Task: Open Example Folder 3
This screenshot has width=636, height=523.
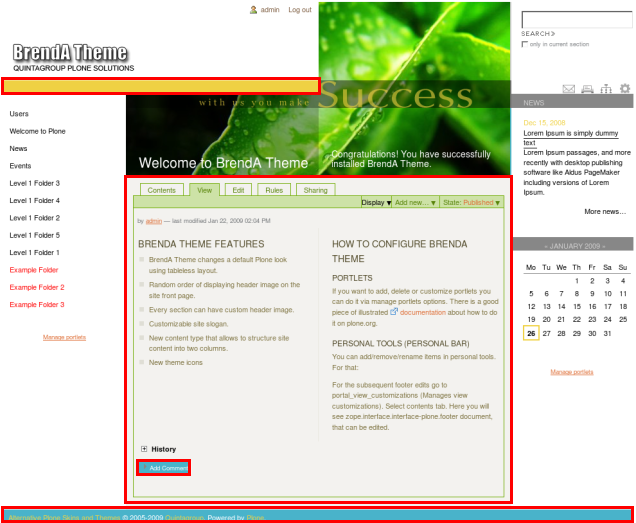Action: coord(37,305)
